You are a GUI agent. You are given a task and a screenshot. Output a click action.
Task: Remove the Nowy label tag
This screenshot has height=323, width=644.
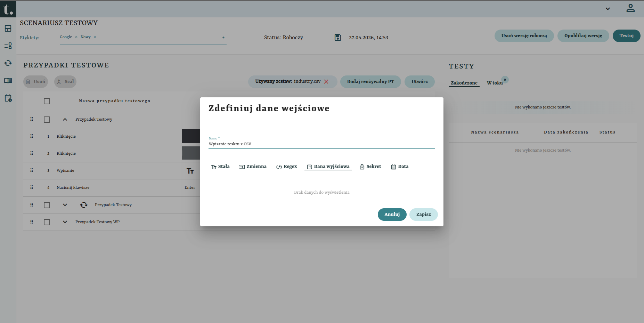coord(95,37)
